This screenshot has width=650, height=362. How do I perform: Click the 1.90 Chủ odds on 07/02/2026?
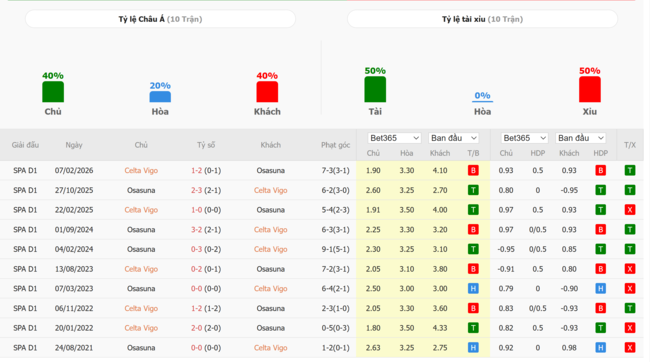[x=373, y=170]
